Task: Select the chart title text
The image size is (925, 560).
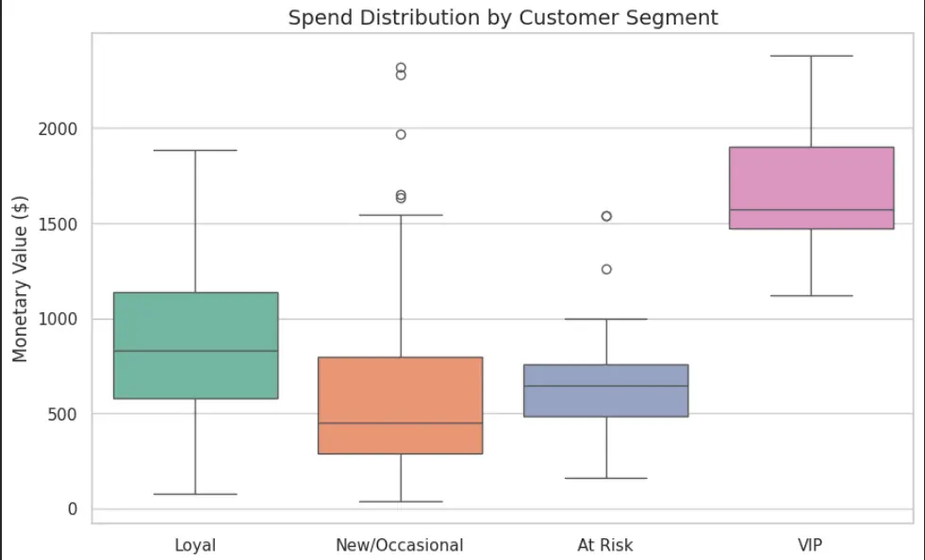Action: pos(503,17)
